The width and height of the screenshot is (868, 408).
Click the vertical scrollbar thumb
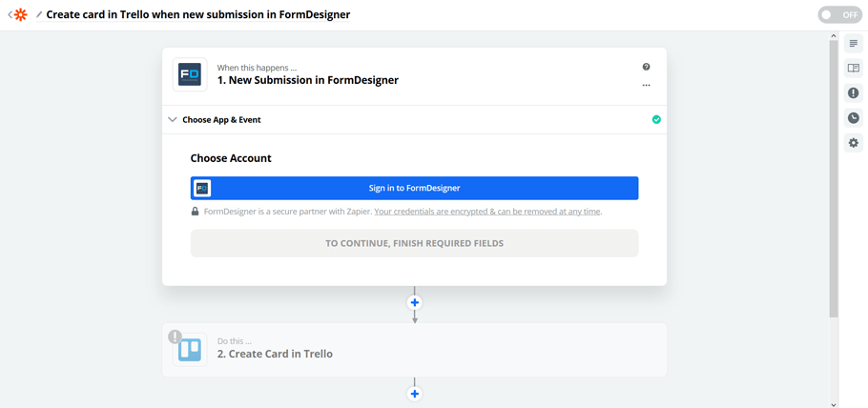click(x=834, y=179)
